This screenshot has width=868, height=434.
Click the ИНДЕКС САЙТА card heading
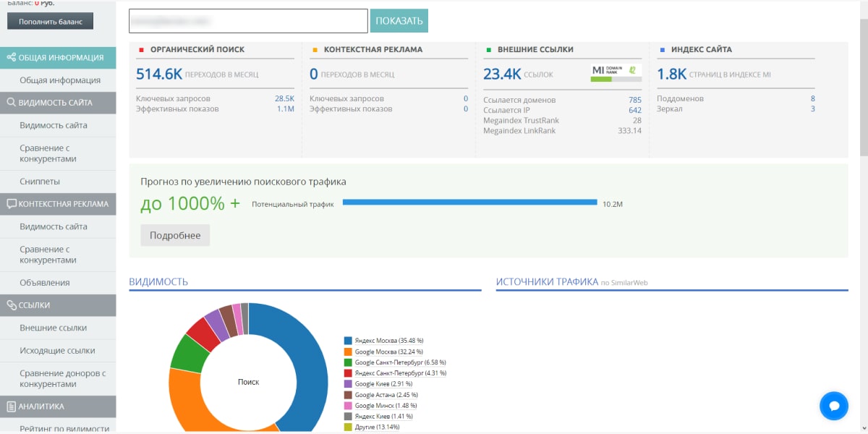coord(702,50)
